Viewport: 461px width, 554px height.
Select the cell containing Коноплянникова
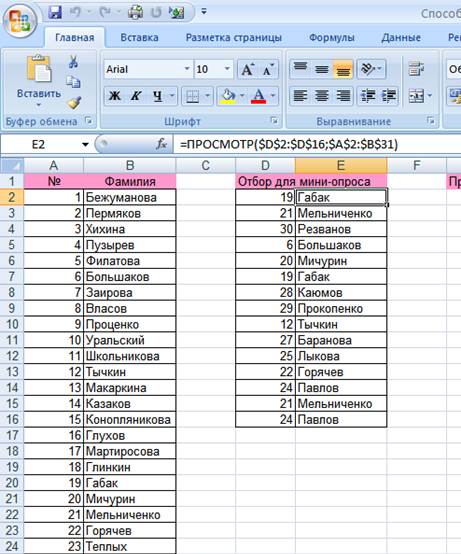pyautogui.click(x=130, y=420)
